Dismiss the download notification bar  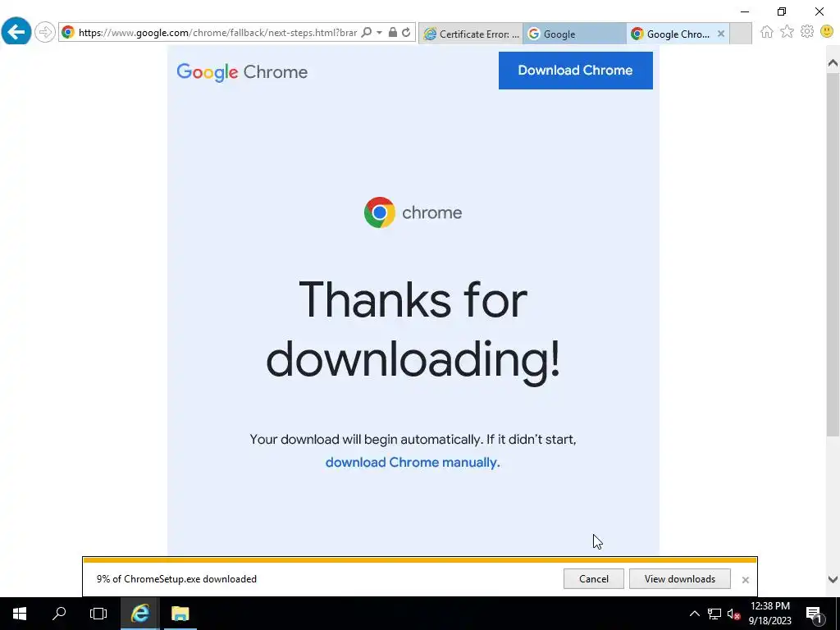tap(745, 580)
